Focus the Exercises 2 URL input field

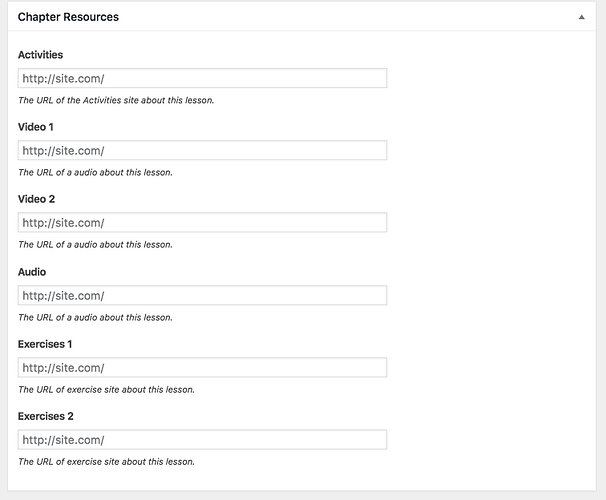pos(202,440)
